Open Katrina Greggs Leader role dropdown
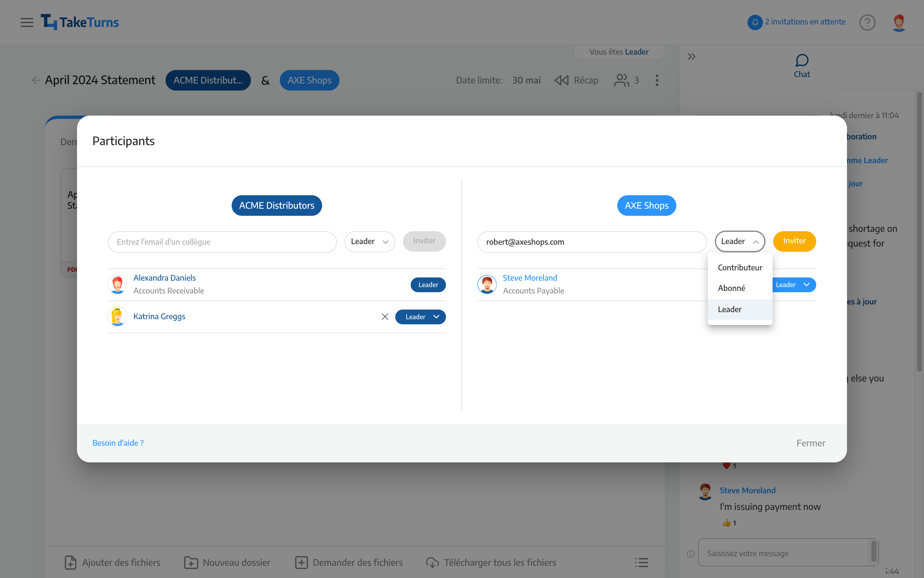This screenshot has height=578, width=924. (x=420, y=317)
